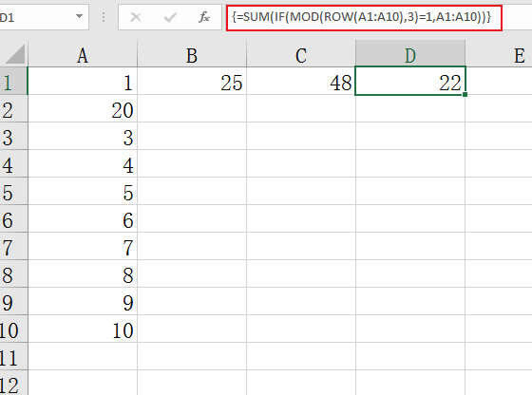This screenshot has width=532, height=395.
Task: Click the fill handle of cell D1
Action: coord(465,94)
